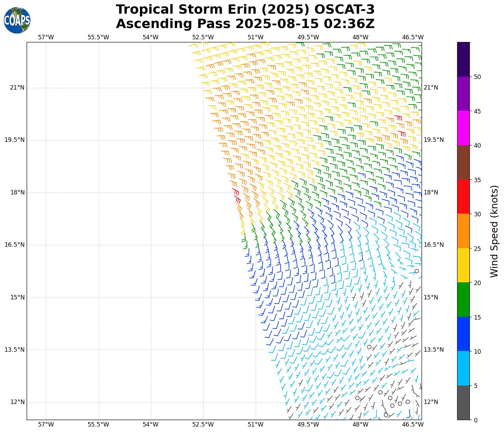Click the 50 tick label on the colorbar

(477, 77)
